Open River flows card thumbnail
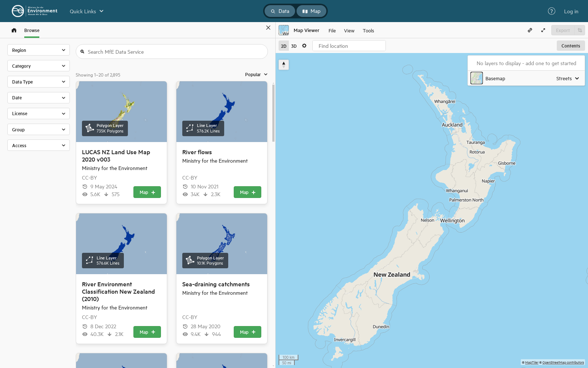This screenshot has width=588, height=368. [x=222, y=112]
